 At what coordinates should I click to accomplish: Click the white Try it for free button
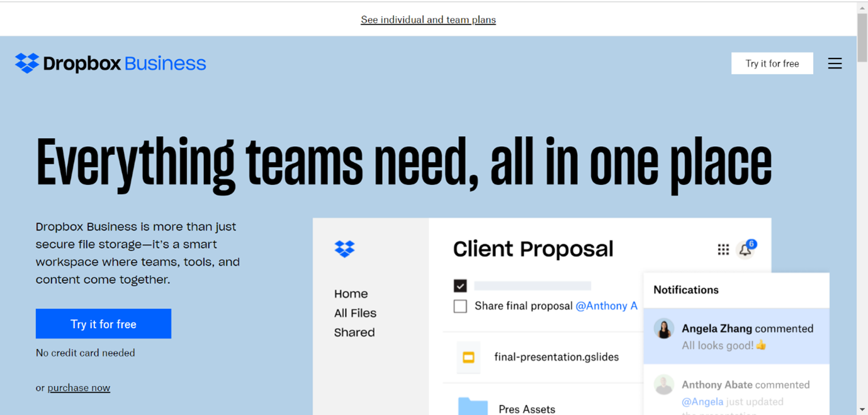pos(772,64)
